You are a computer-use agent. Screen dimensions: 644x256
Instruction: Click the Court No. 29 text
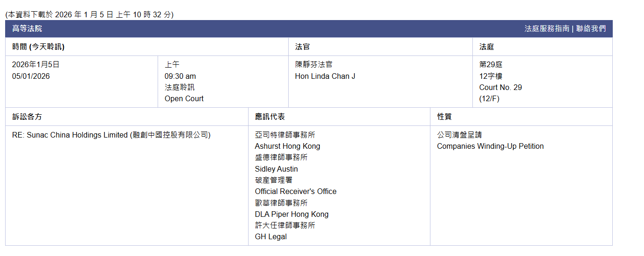(x=500, y=87)
